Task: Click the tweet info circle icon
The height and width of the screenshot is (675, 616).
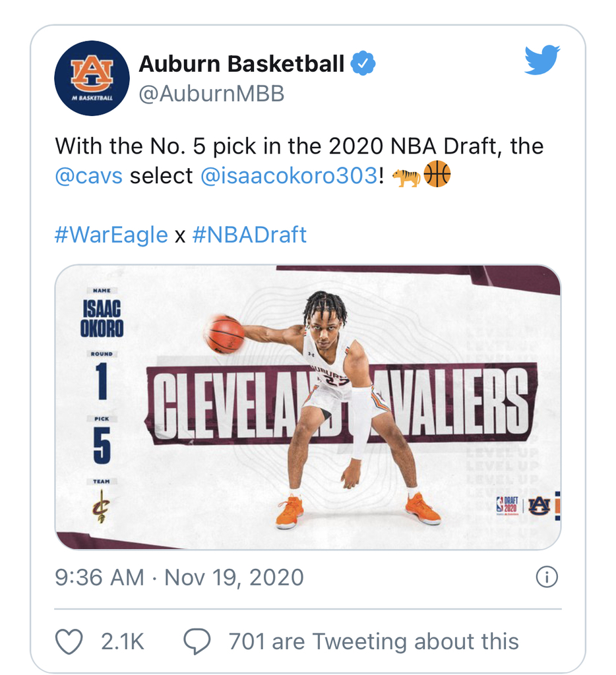Action: (x=547, y=577)
